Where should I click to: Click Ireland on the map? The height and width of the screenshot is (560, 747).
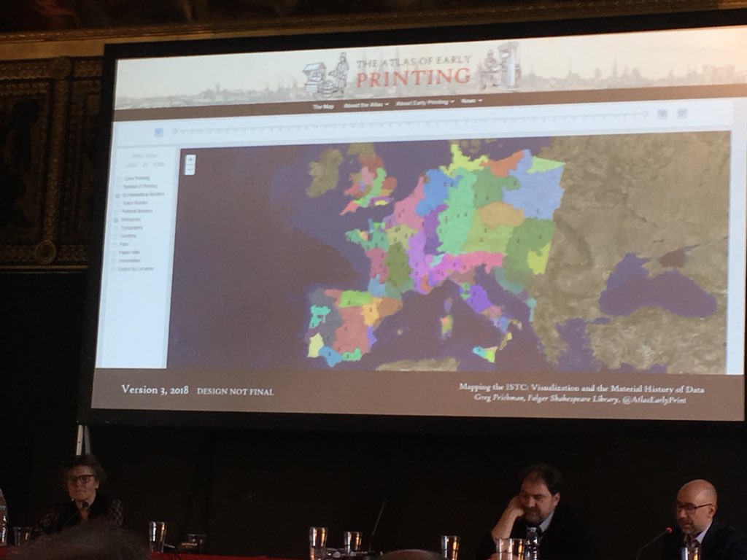pos(325,172)
